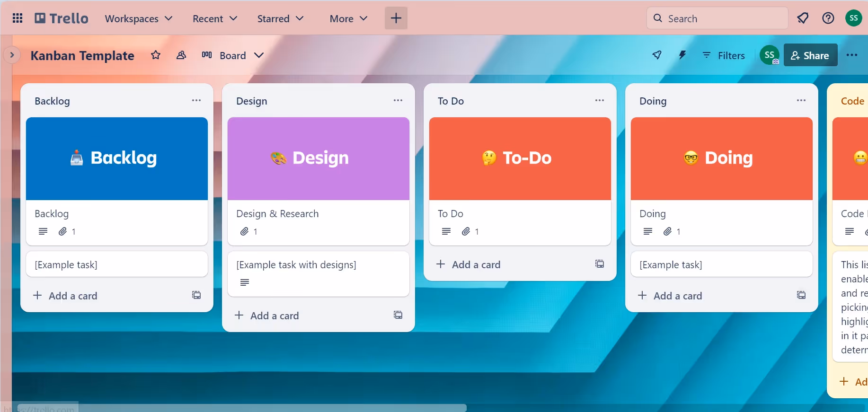Open the Filters panel
868x412 pixels.
coord(724,55)
